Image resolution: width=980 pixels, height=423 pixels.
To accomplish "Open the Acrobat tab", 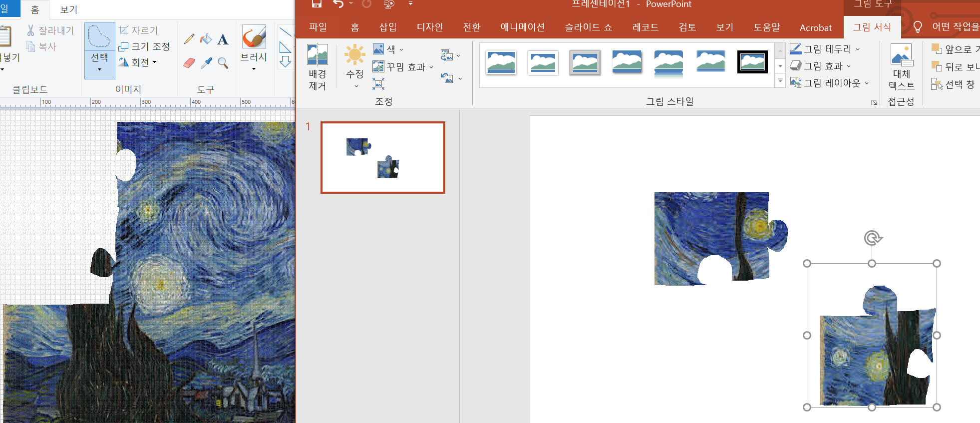I will tap(815, 27).
